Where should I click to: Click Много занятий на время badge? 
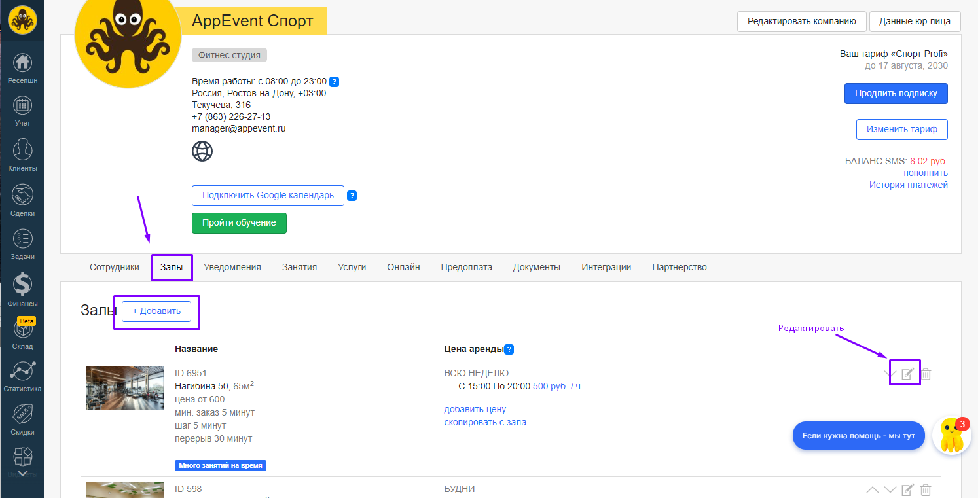(221, 466)
